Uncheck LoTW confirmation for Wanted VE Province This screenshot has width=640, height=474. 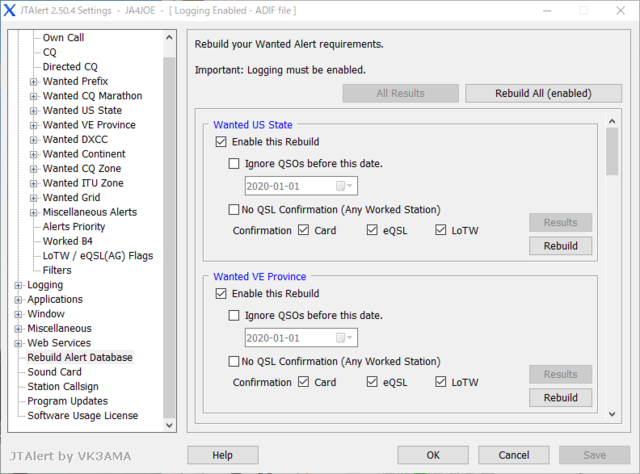coord(440,382)
